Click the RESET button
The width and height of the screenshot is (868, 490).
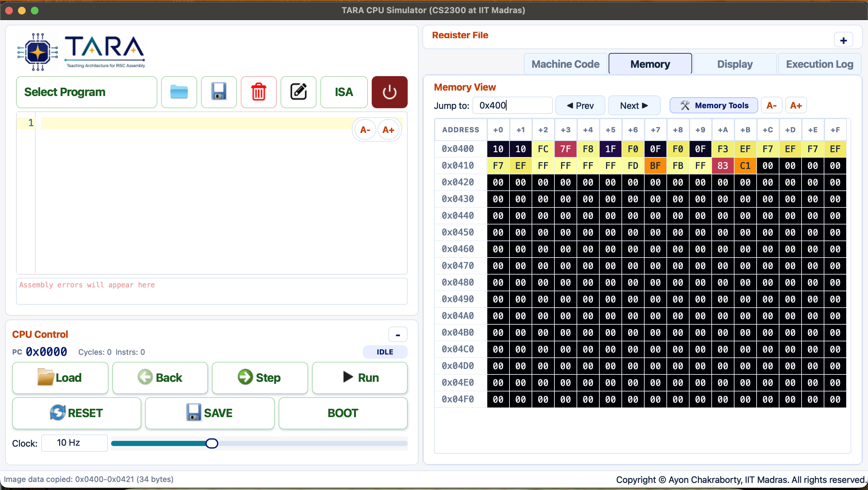point(77,413)
